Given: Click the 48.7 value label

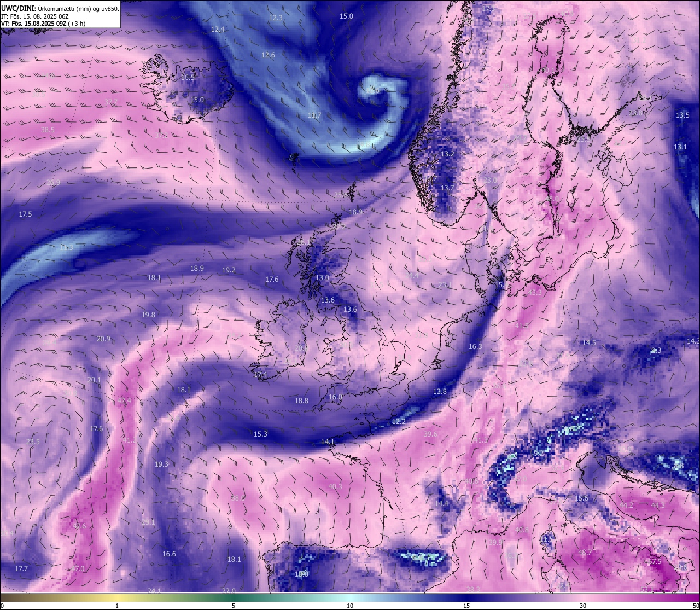Looking at the screenshot, I should tap(585, 552).
